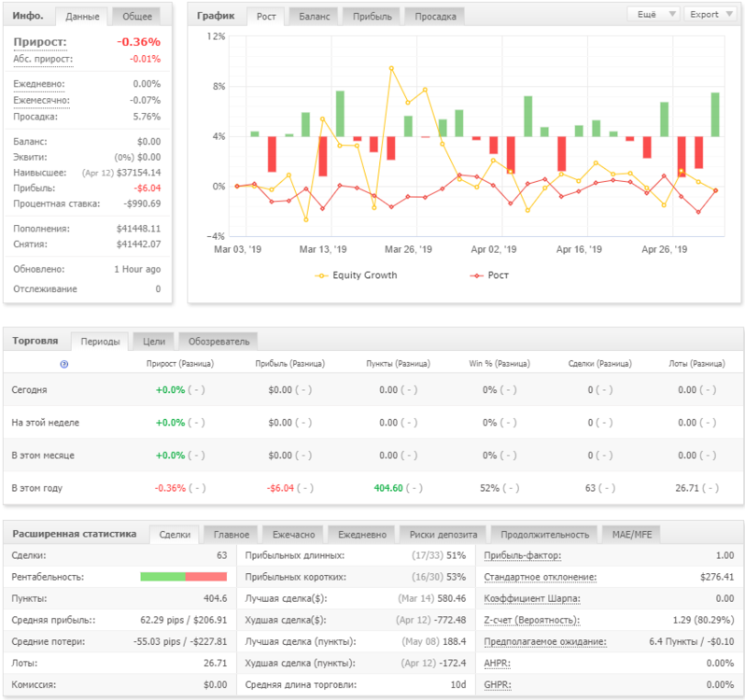Viewport: 745px width, 700px height.
Task: Click the Прирост: label
Action: pyautogui.click(x=40, y=42)
